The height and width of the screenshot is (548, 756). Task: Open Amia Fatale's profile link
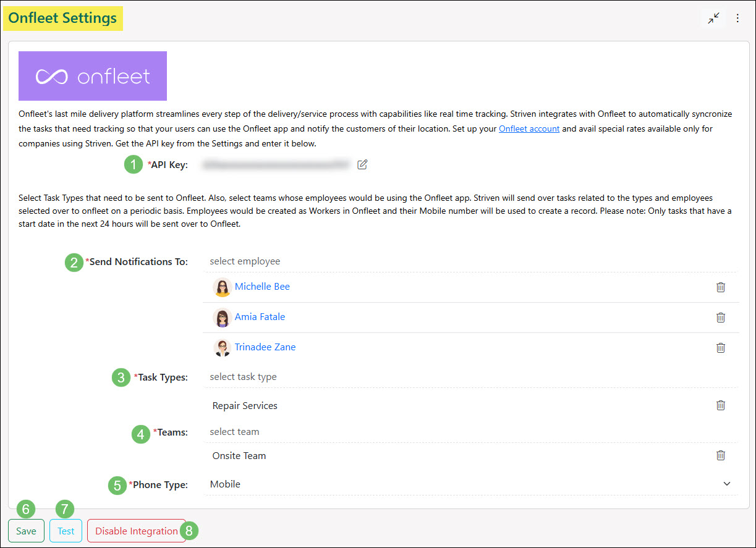pos(260,317)
